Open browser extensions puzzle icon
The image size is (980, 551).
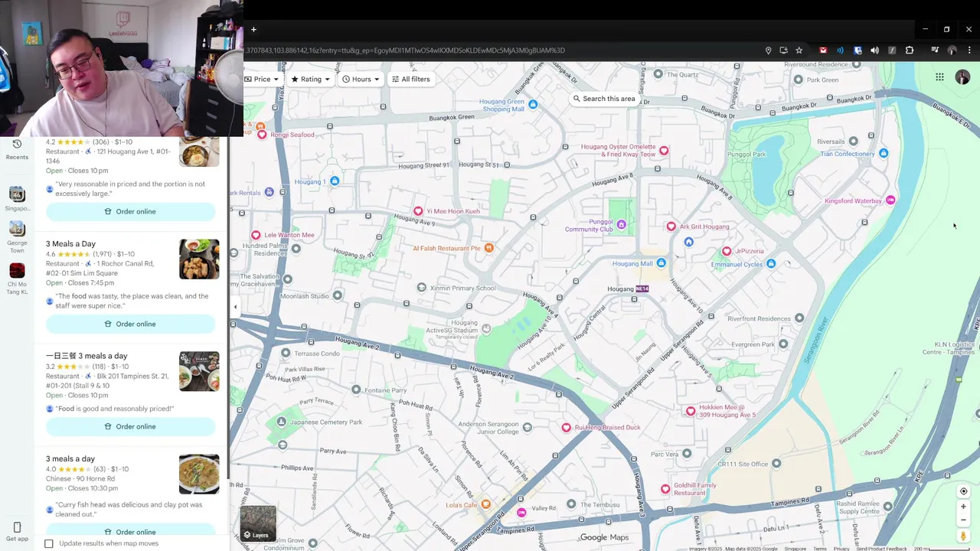(910, 51)
